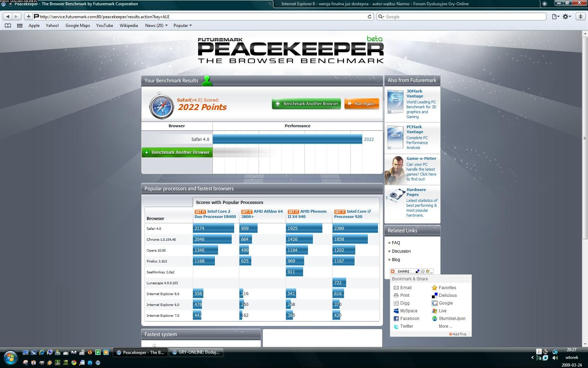Click GET IT for AMD Phenom II X4 940
The image size is (588, 368).
pos(293,212)
